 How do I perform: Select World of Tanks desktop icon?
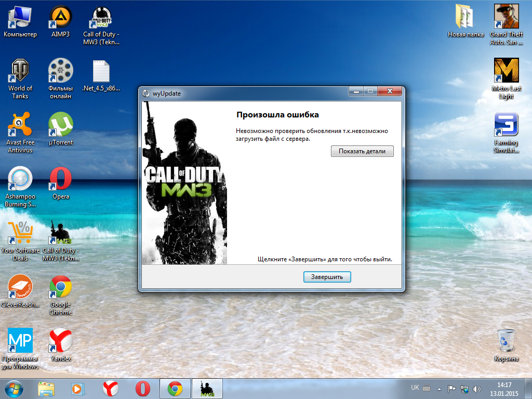(20, 79)
